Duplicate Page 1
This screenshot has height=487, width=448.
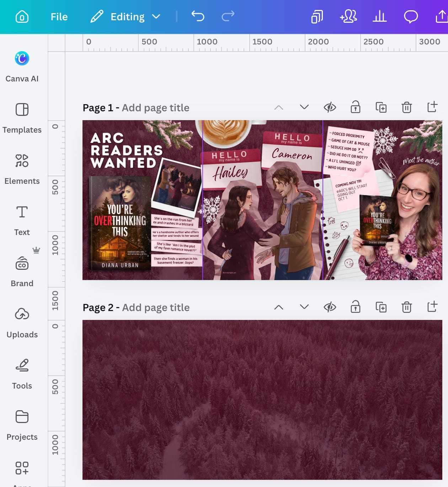(x=381, y=107)
